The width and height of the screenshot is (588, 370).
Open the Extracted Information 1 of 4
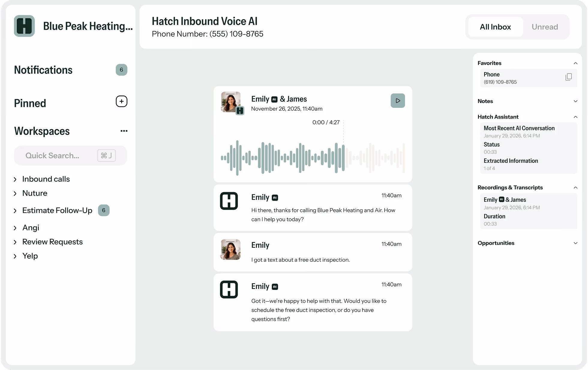tap(511, 164)
